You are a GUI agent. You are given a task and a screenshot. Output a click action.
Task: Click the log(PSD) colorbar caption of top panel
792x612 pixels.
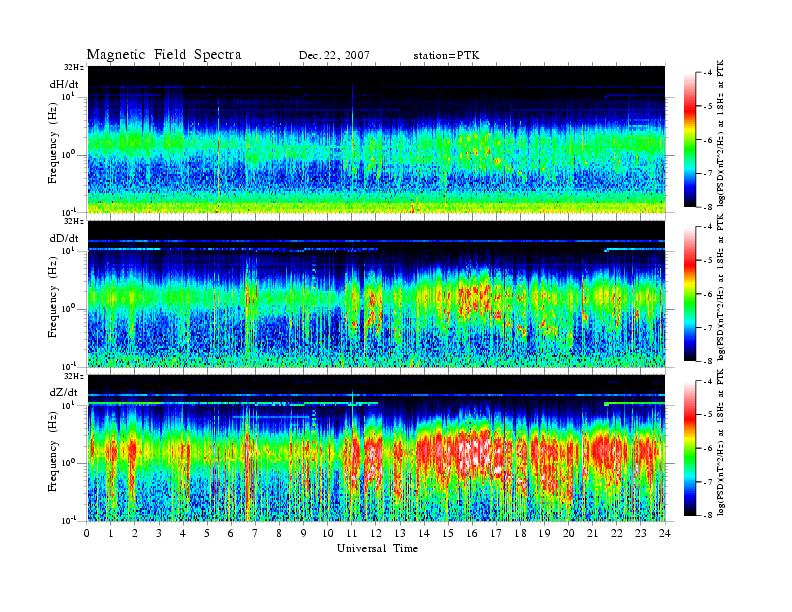720,132
